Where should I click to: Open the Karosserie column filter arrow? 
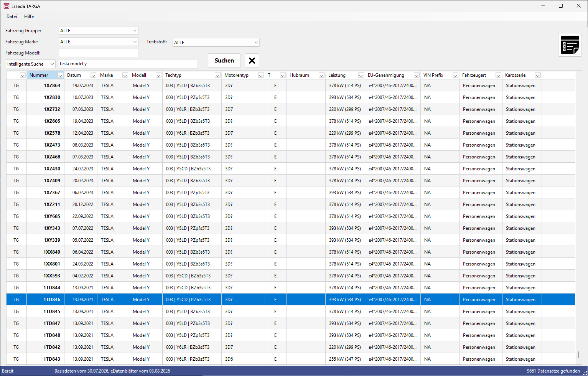(538, 75)
